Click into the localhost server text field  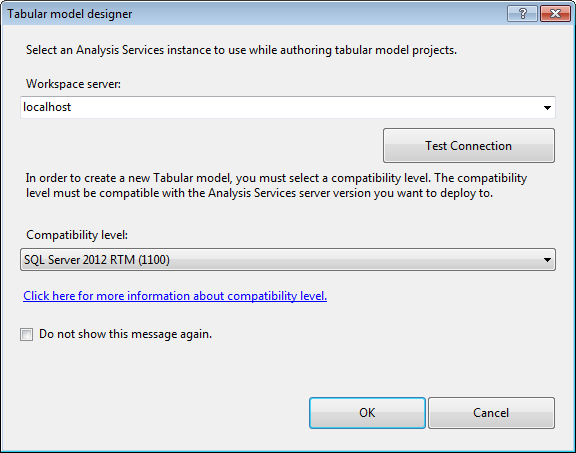coord(288,107)
